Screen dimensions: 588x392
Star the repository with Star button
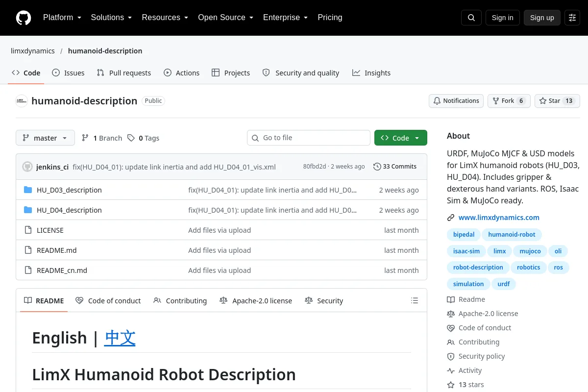[x=557, y=101]
